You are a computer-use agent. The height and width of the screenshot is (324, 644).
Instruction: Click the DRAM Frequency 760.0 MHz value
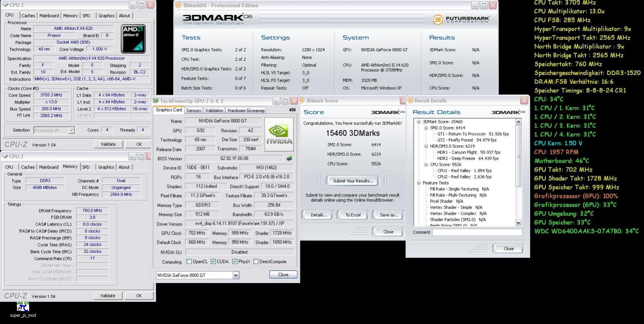[92, 211]
